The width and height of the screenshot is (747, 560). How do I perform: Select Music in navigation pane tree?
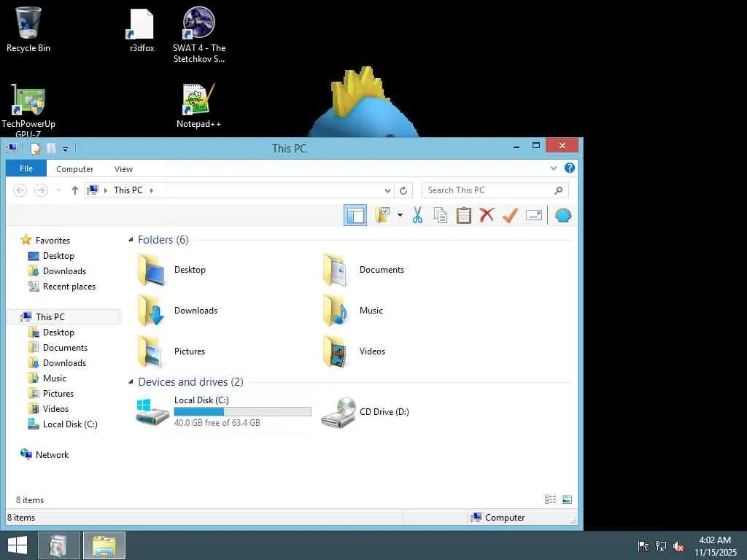47,378
